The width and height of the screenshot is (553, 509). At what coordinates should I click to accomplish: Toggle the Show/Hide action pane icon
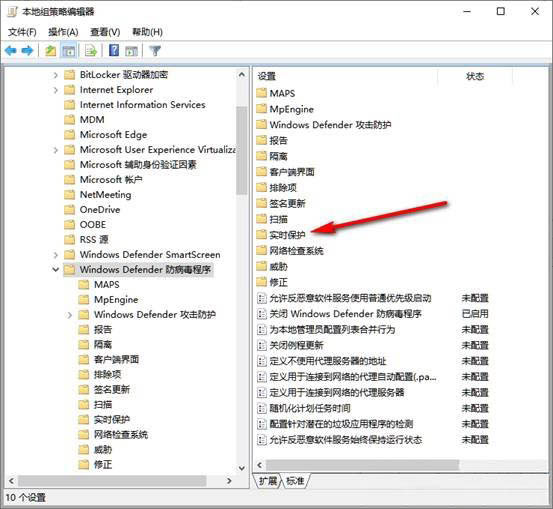point(131,51)
